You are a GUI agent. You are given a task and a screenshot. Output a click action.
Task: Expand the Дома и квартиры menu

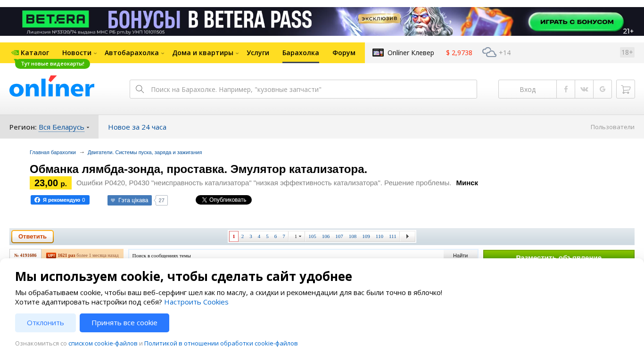205,53
